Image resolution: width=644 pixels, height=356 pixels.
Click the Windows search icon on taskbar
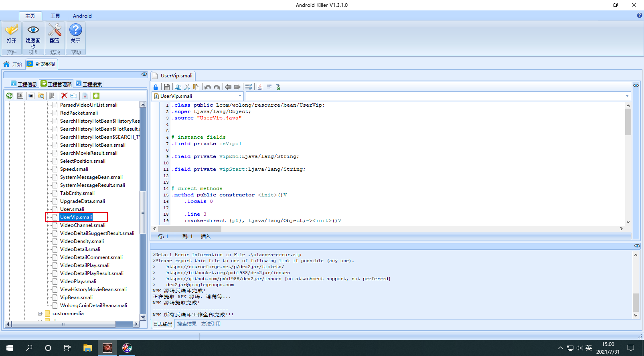coord(29,348)
